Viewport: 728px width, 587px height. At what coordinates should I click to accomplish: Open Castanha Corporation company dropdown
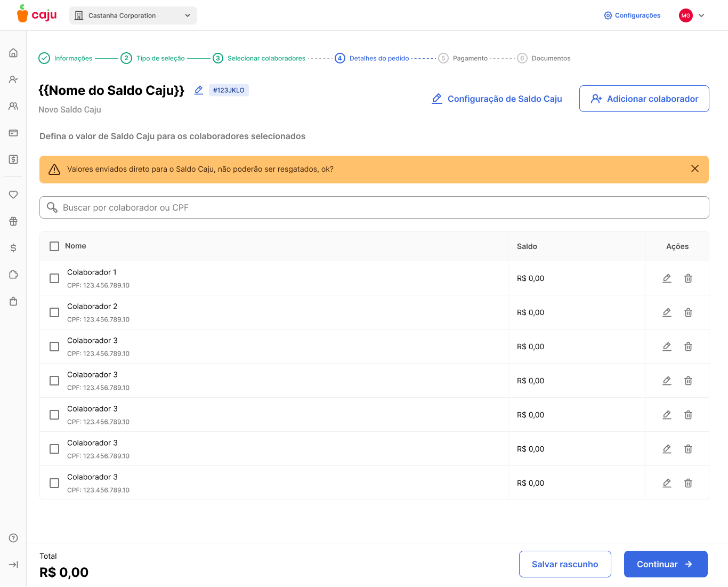tap(133, 15)
